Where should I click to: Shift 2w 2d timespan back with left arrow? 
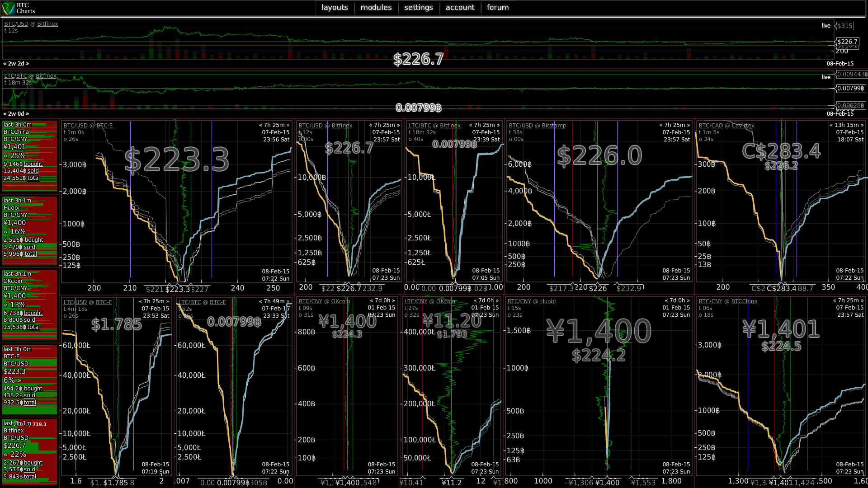tap(5, 64)
